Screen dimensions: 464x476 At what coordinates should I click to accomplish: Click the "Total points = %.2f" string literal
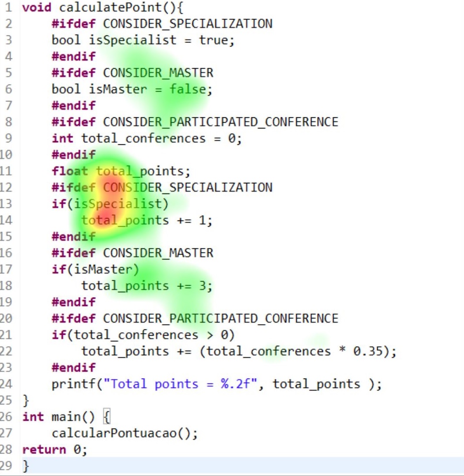point(184,384)
